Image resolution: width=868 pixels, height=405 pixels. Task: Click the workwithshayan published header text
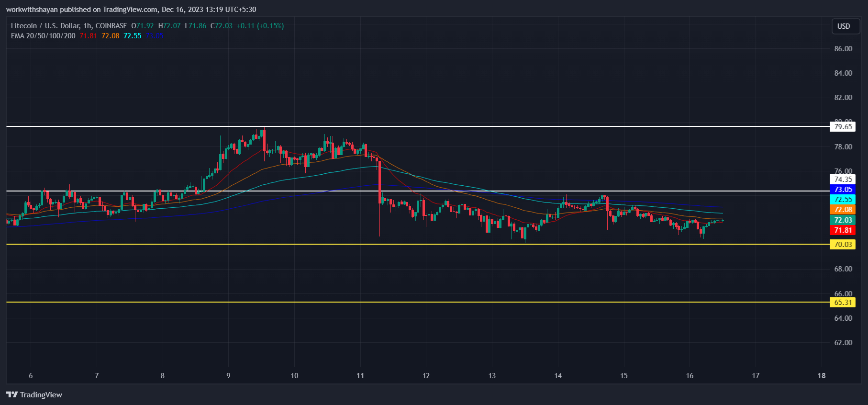click(131, 10)
